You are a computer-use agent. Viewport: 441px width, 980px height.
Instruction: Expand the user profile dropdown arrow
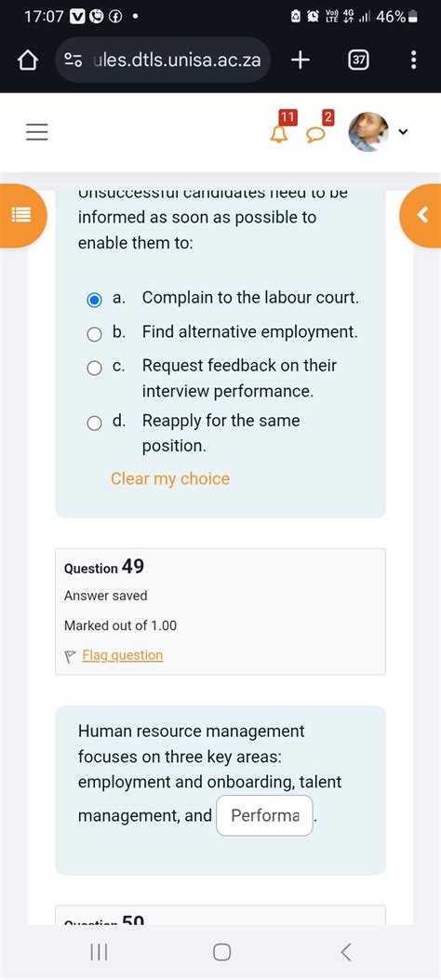404,132
